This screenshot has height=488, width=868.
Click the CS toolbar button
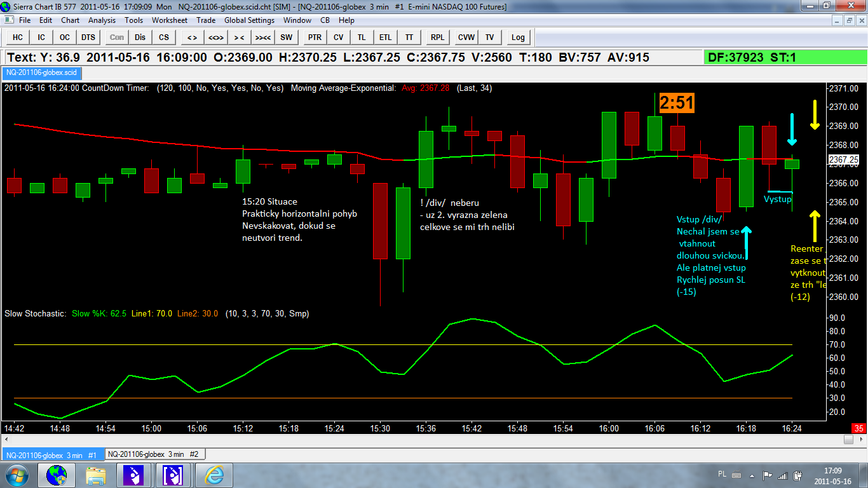(164, 37)
